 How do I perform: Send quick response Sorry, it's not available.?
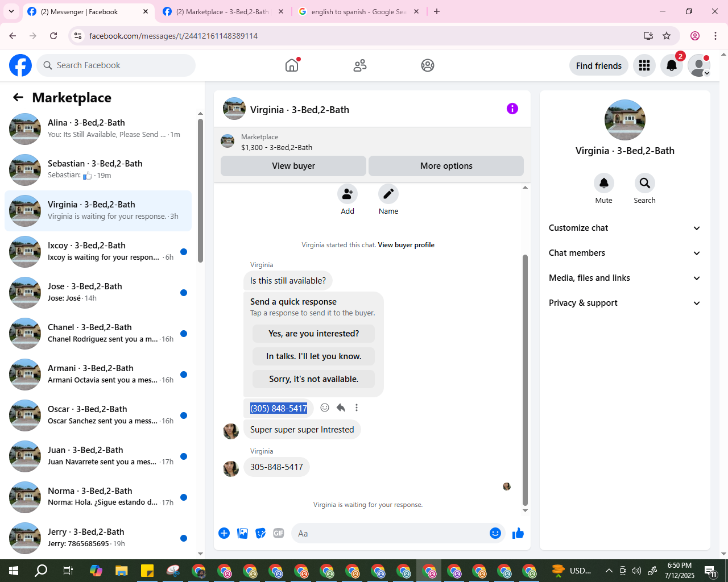pyautogui.click(x=314, y=379)
